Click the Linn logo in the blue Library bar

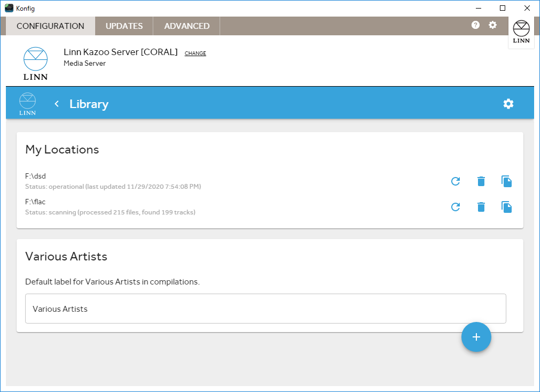[x=28, y=104]
